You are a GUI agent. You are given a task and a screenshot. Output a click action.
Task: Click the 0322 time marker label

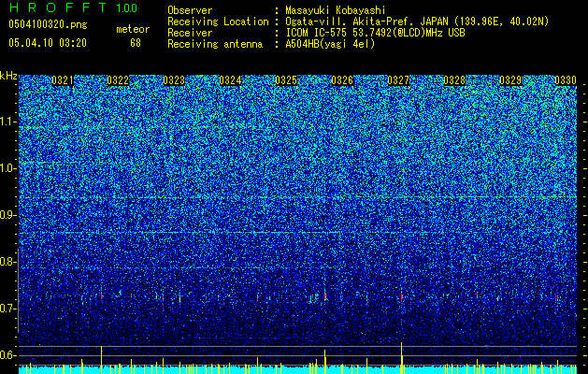pos(118,80)
